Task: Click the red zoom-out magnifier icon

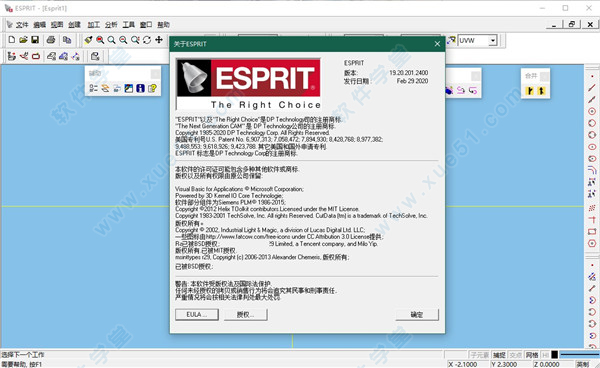Action: pyautogui.click(x=123, y=40)
